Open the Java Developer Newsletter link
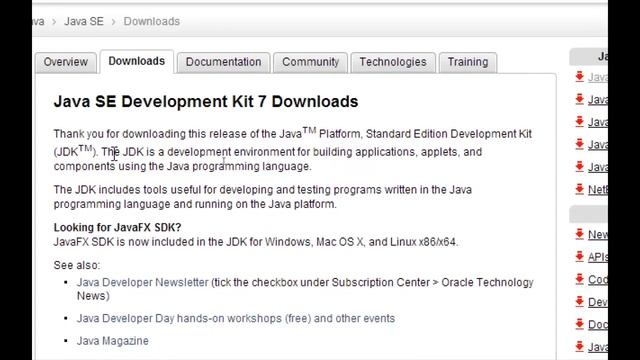The image size is (640, 360). [x=142, y=282]
